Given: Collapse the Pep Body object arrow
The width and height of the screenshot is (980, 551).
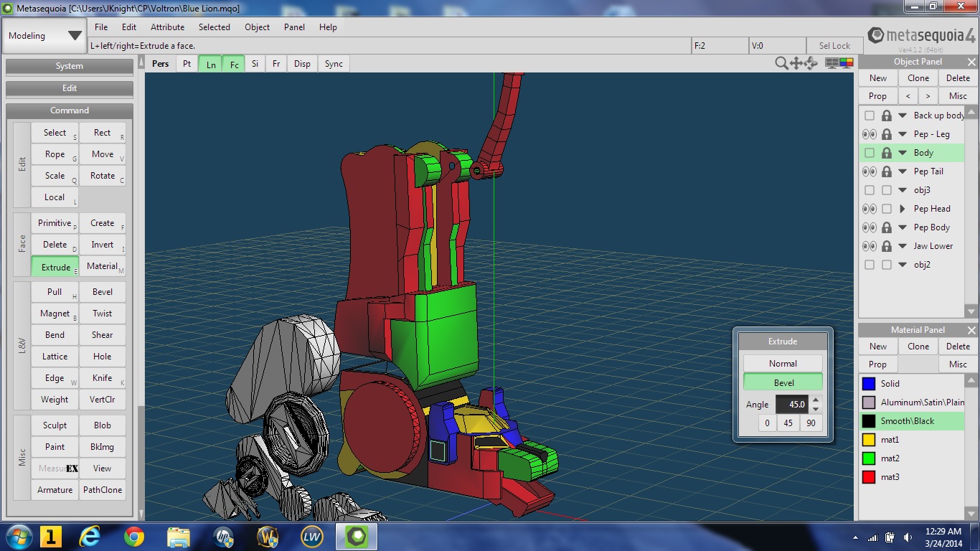Looking at the screenshot, I should click(x=903, y=227).
